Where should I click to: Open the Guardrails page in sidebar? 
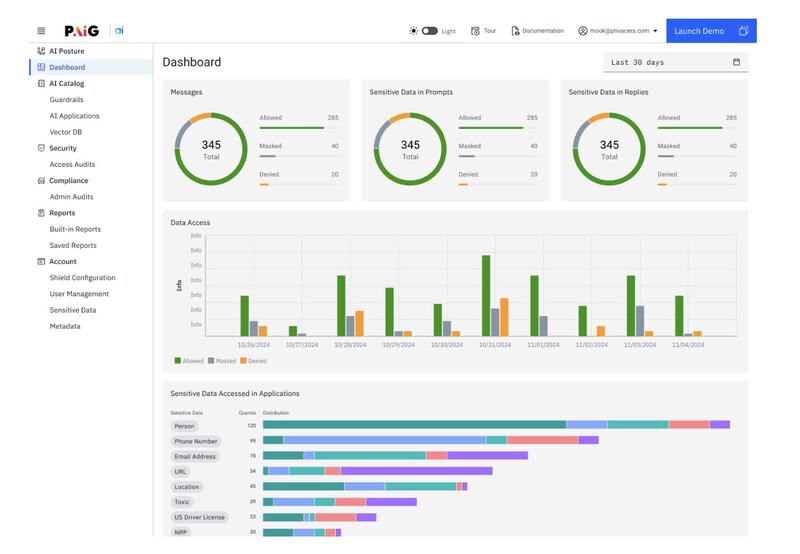pyautogui.click(x=69, y=100)
